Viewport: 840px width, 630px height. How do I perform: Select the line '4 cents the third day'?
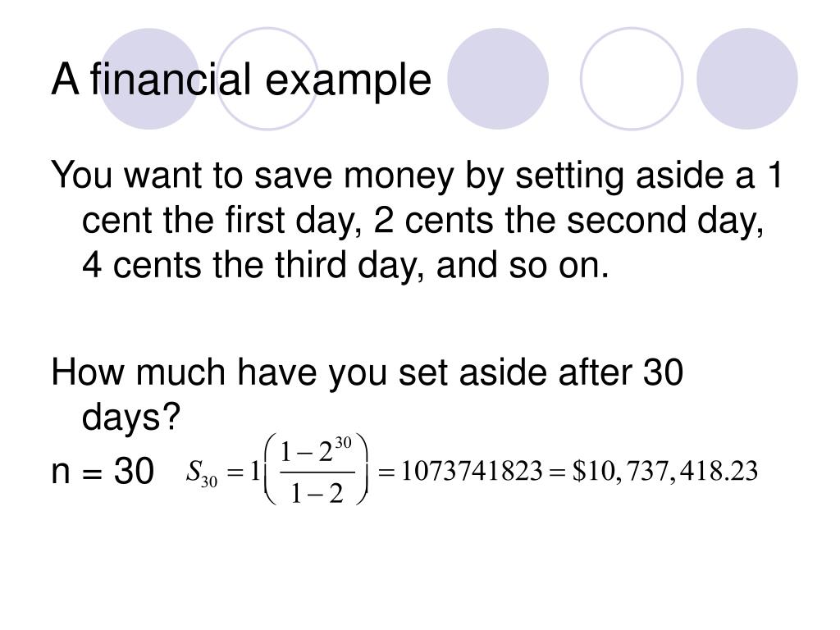click(x=345, y=265)
